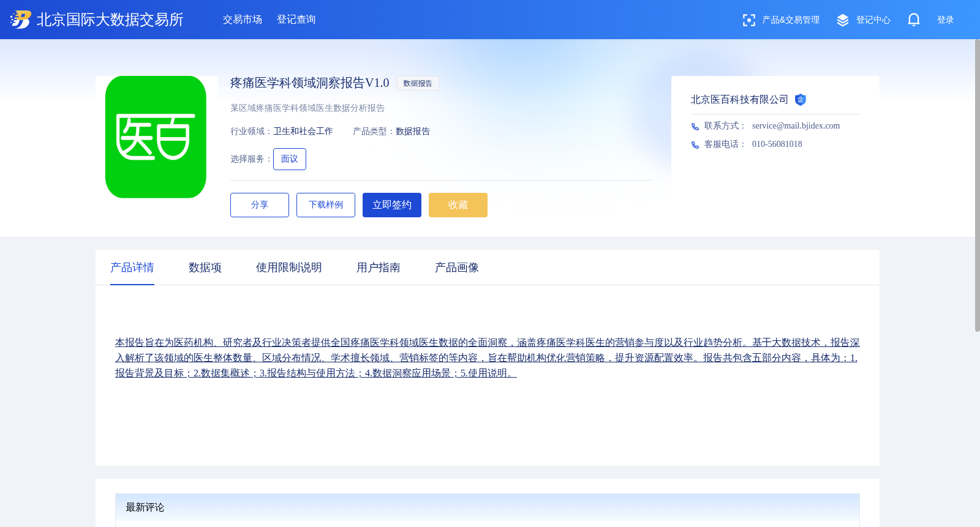Switch to the 产品画像 tab
The height and width of the screenshot is (527, 980).
(457, 267)
